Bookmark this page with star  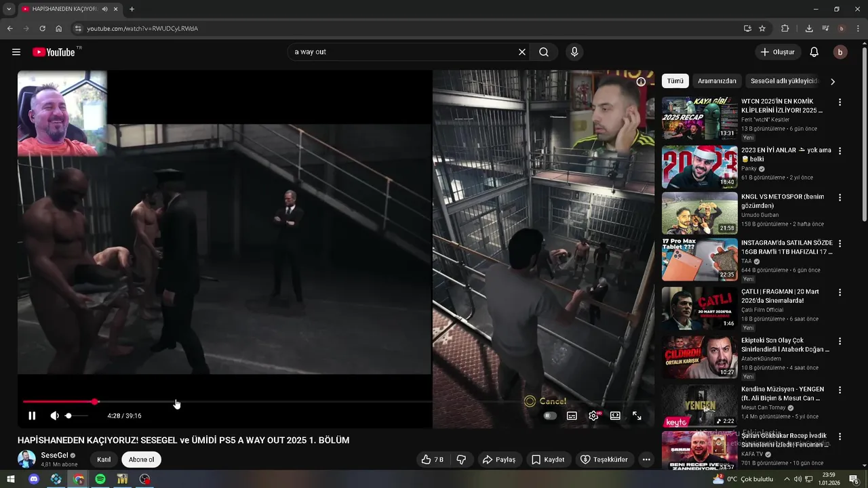pos(762,28)
